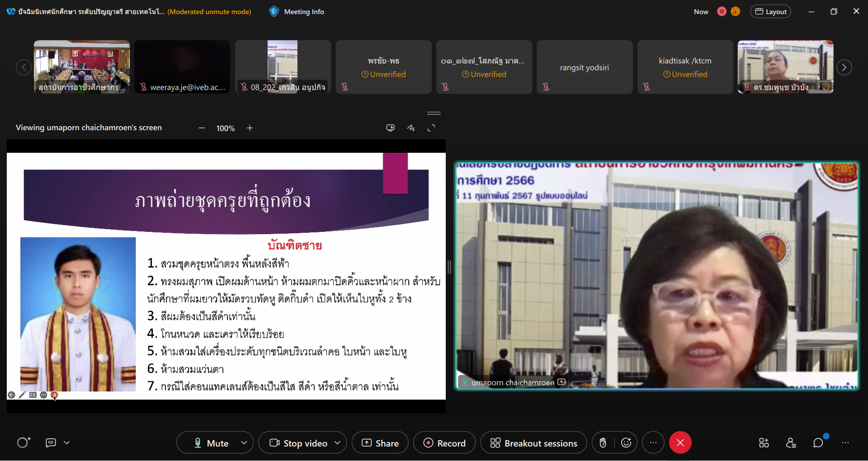
Task: Open more options ellipsis in control bar
Action: point(653,443)
